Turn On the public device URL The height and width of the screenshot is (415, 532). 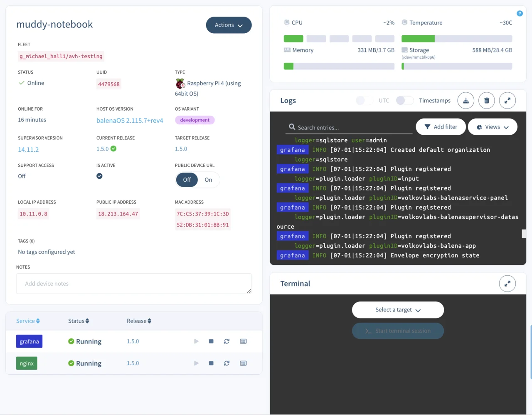click(x=208, y=180)
